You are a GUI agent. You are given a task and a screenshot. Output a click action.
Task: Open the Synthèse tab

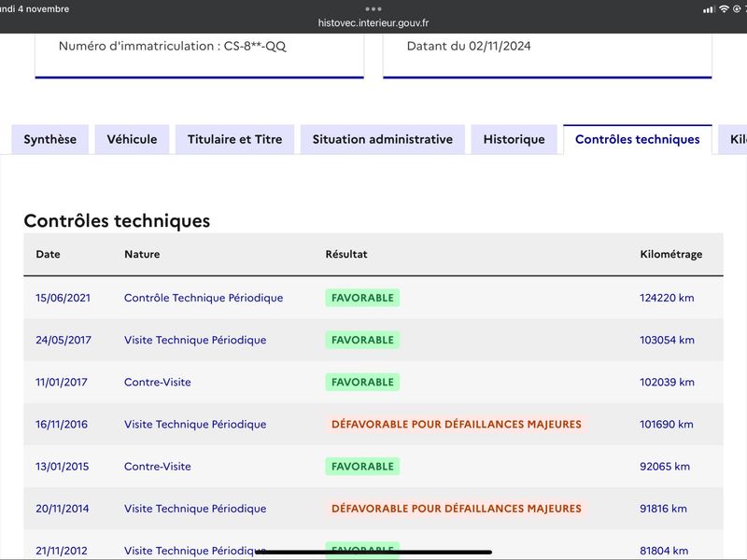[50, 139]
